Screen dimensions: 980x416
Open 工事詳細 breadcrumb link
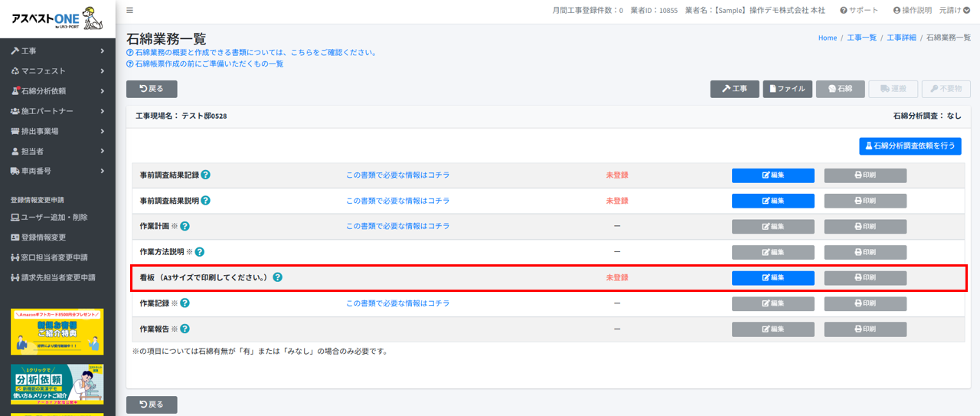pos(901,38)
